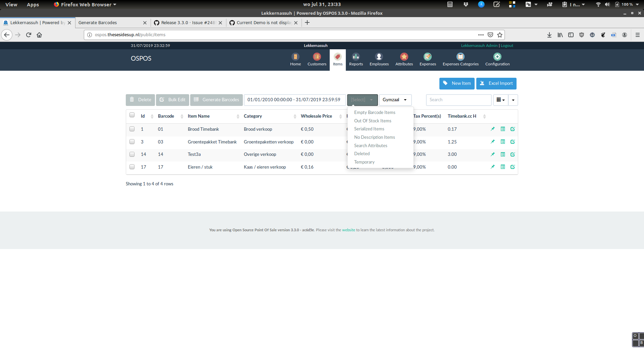Image resolution: width=644 pixels, height=362 pixels.
Task: Pin the Brood Timebank item using the pushpin icon
Action: tap(493, 129)
